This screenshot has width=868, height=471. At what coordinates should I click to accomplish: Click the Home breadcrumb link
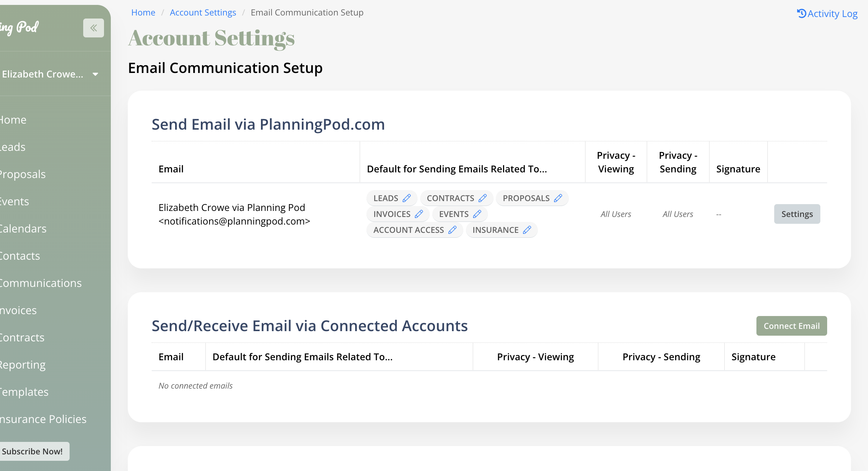coord(143,12)
